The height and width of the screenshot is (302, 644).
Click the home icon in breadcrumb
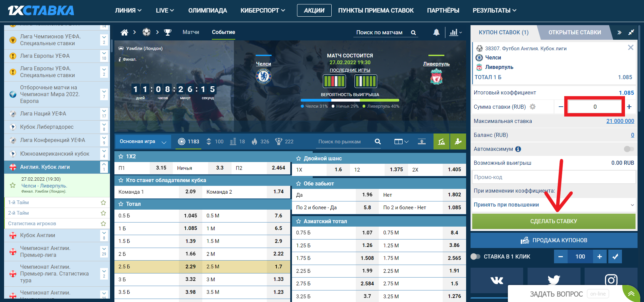[x=124, y=32]
